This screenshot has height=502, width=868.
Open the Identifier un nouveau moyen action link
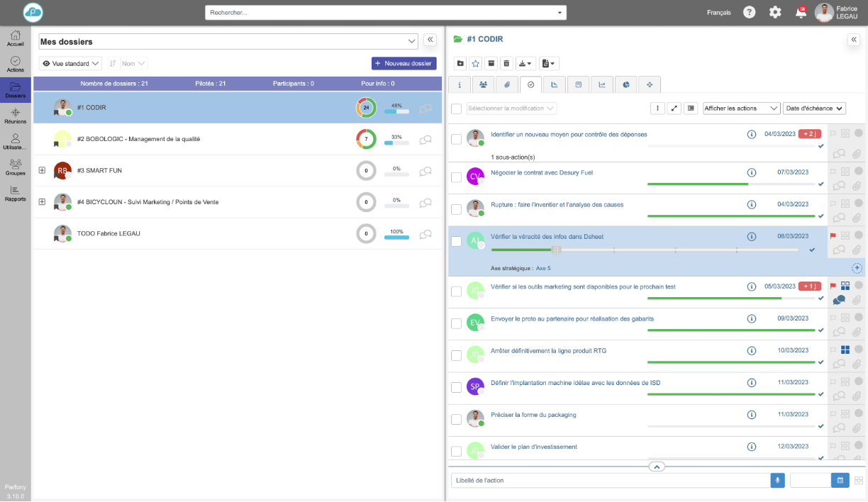(569, 134)
